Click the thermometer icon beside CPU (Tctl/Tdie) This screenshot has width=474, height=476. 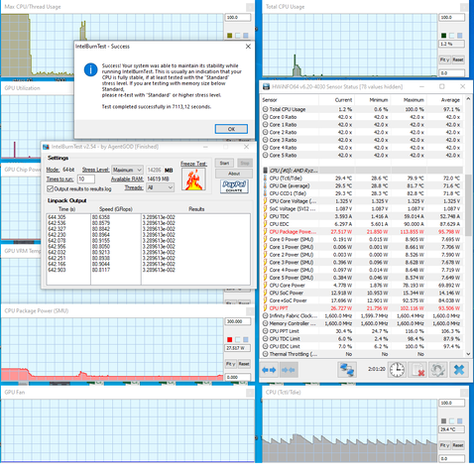click(265, 178)
